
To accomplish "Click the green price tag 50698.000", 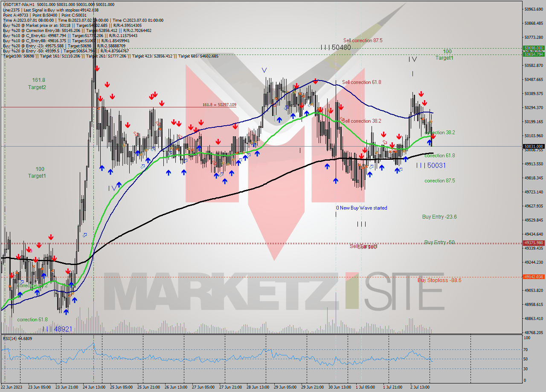I will coord(533,48).
